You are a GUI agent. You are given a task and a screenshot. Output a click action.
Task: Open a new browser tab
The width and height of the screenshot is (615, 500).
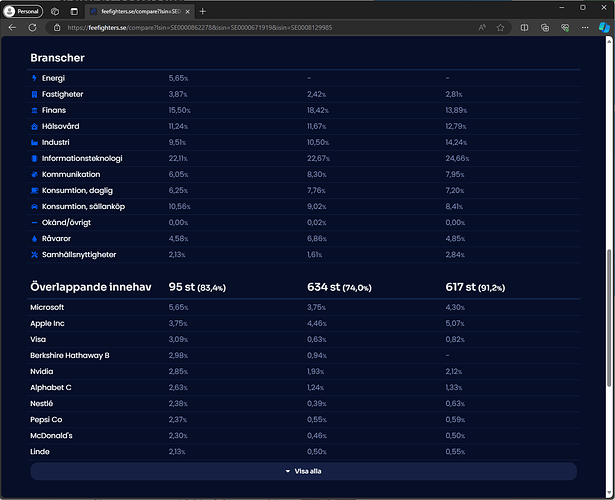click(203, 10)
